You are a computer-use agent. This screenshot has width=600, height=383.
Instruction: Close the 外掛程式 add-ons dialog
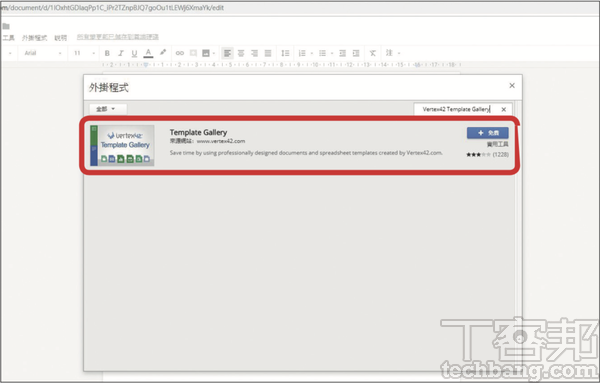pos(512,86)
